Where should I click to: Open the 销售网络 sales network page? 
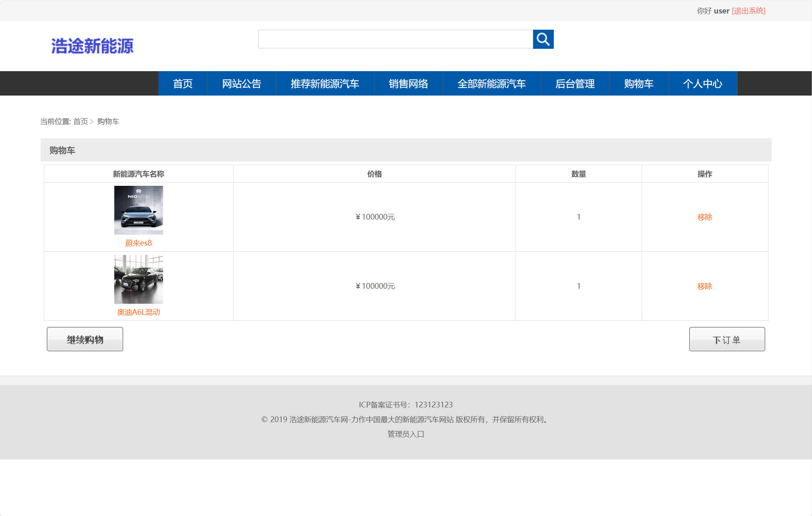coord(408,83)
